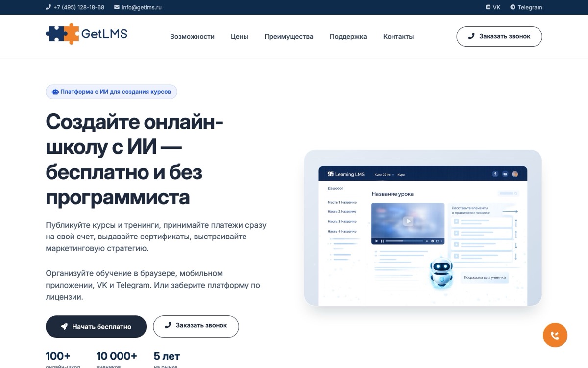Click the robot assistant in the preview
The width and height of the screenshot is (588, 368).
click(x=441, y=273)
